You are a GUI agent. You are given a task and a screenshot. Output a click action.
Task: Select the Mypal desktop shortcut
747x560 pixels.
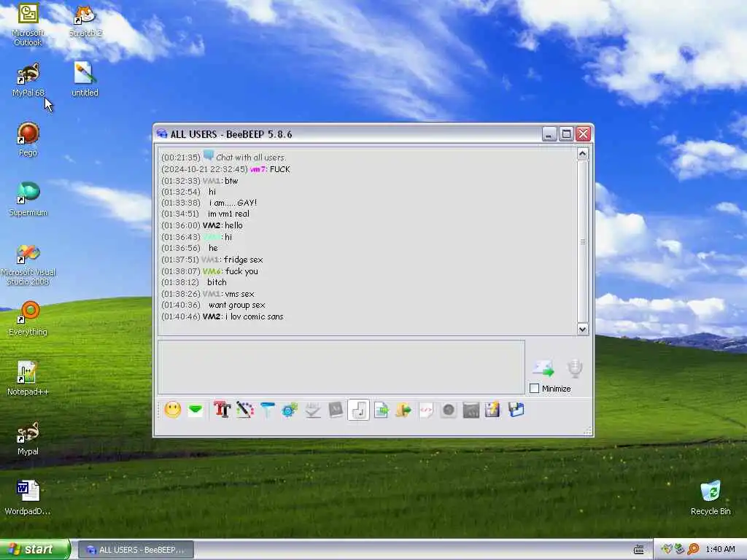[x=28, y=439]
